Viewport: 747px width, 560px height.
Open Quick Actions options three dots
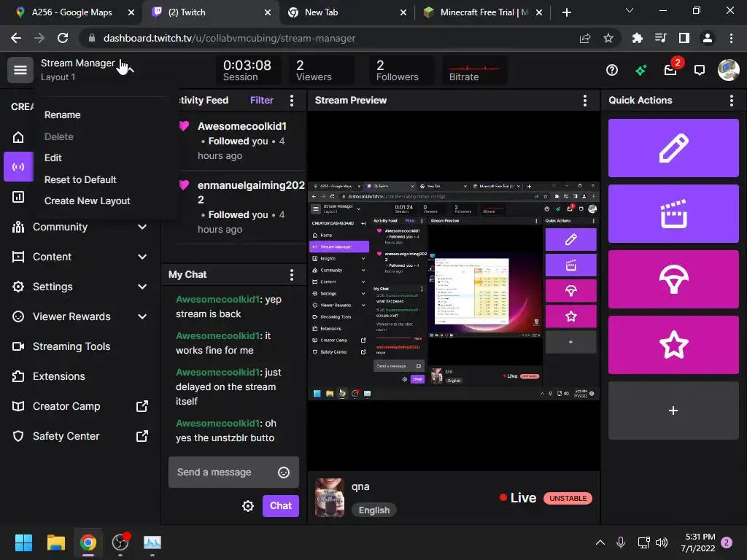pyautogui.click(x=731, y=101)
